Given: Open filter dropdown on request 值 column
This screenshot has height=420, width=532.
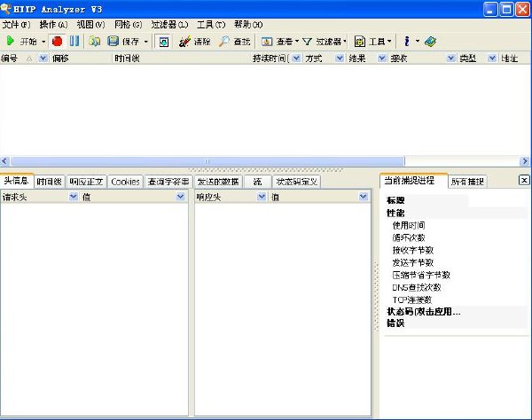Looking at the screenshot, I should (x=181, y=197).
